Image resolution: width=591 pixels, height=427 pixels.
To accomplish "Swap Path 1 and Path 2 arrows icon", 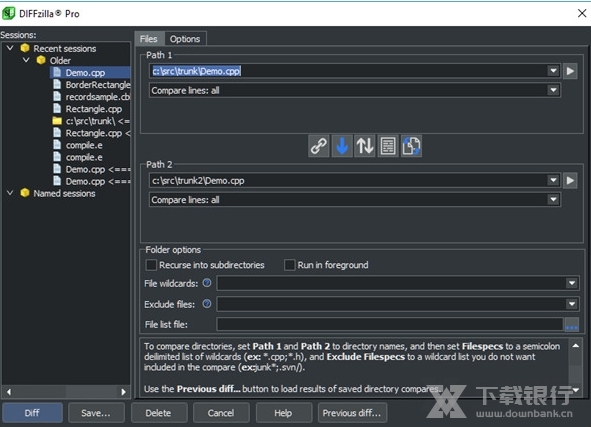I will 365,146.
